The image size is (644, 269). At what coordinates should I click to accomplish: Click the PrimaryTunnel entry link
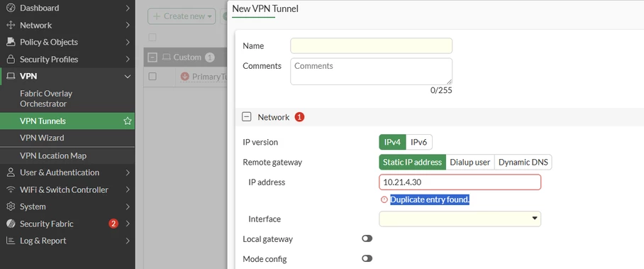pos(209,77)
